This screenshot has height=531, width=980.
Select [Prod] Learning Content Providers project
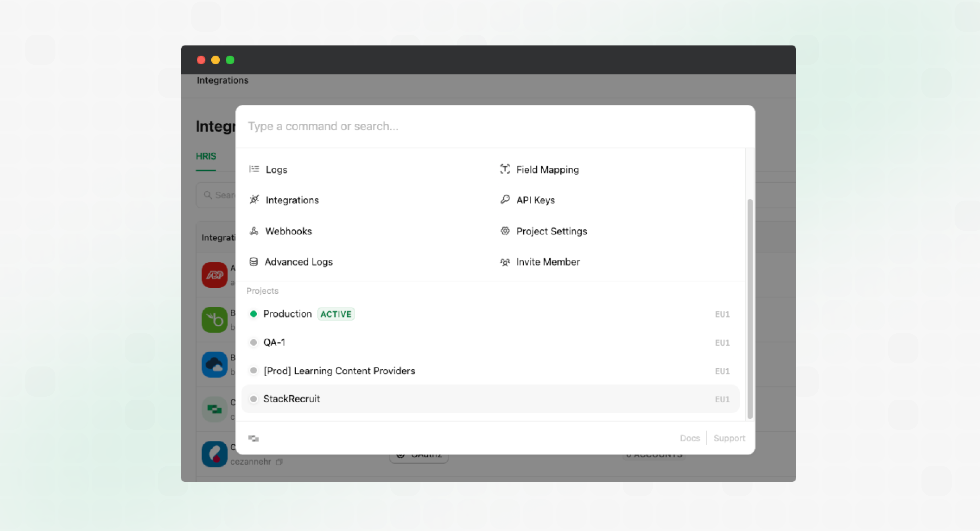490,370
